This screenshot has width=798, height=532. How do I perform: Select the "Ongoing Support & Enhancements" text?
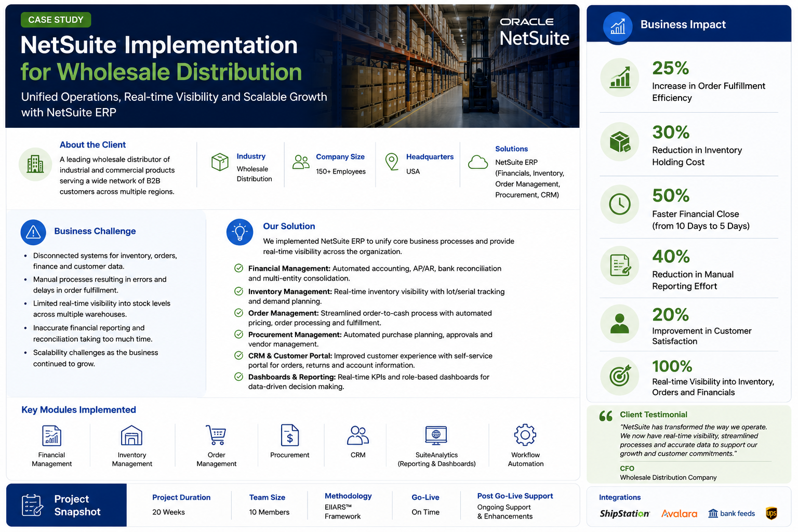coord(505,512)
